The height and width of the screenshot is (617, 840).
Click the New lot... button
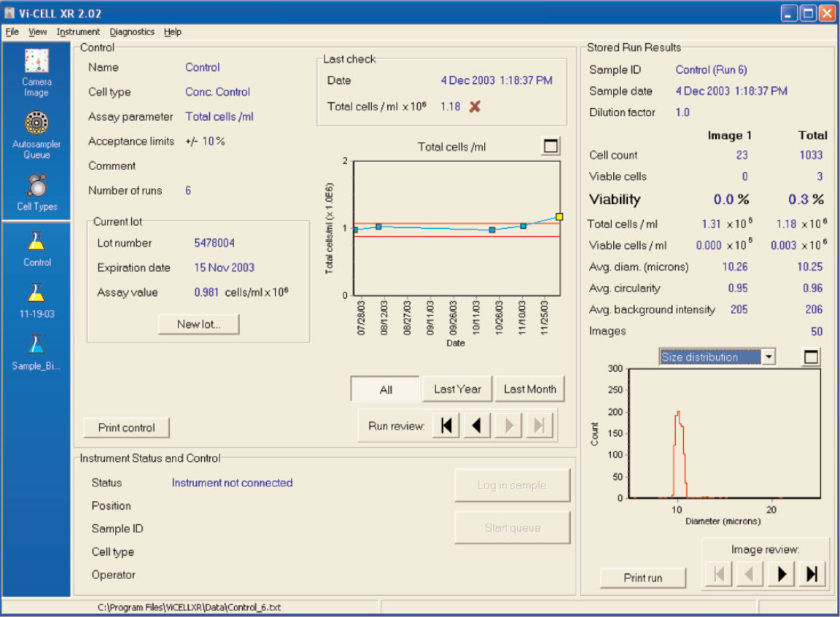click(199, 324)
